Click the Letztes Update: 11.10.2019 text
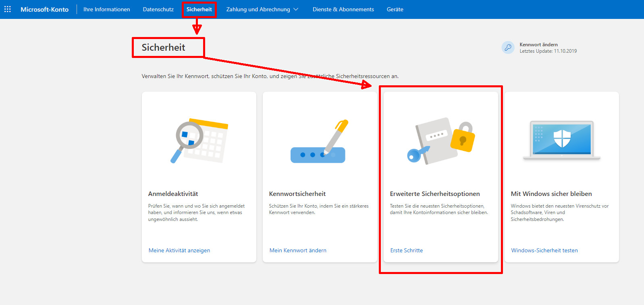The height and width of the screenshot is (305, 644). 548,51
